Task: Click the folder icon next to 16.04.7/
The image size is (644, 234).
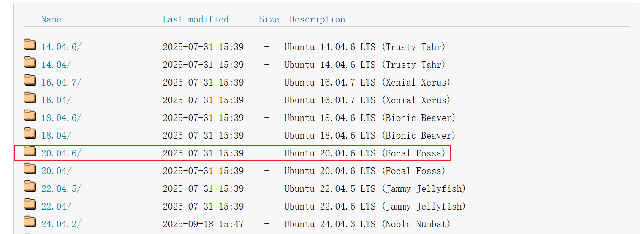Action: pyautogui.click(x=30, y=80)
